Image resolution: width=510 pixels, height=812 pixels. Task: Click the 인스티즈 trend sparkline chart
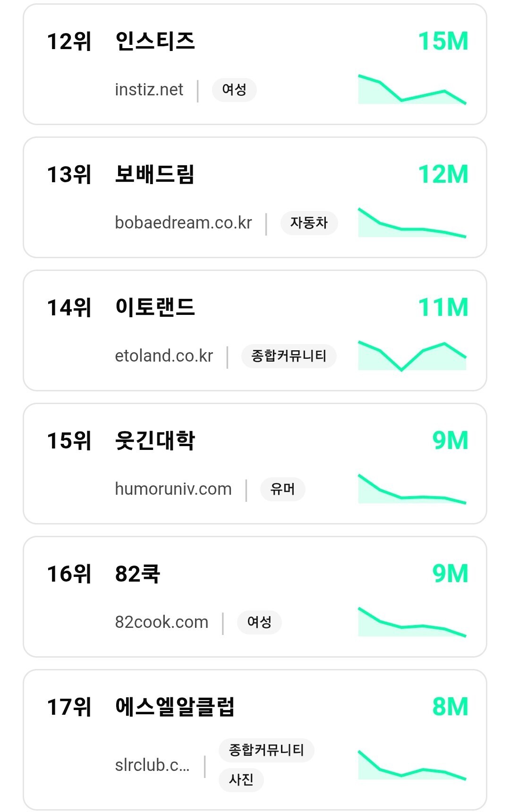[x=412, y=90]
